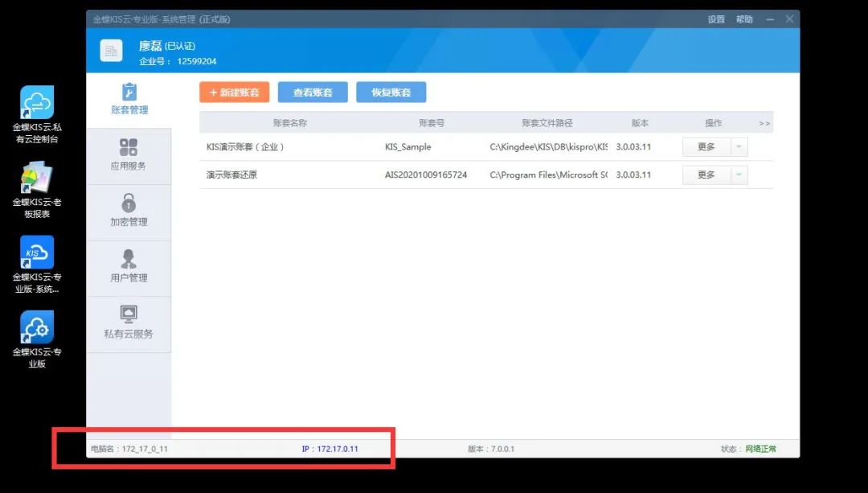Open the 帮助 menu in title bar
The height and width of the screenshot is (493, 868).
(744, 19)
